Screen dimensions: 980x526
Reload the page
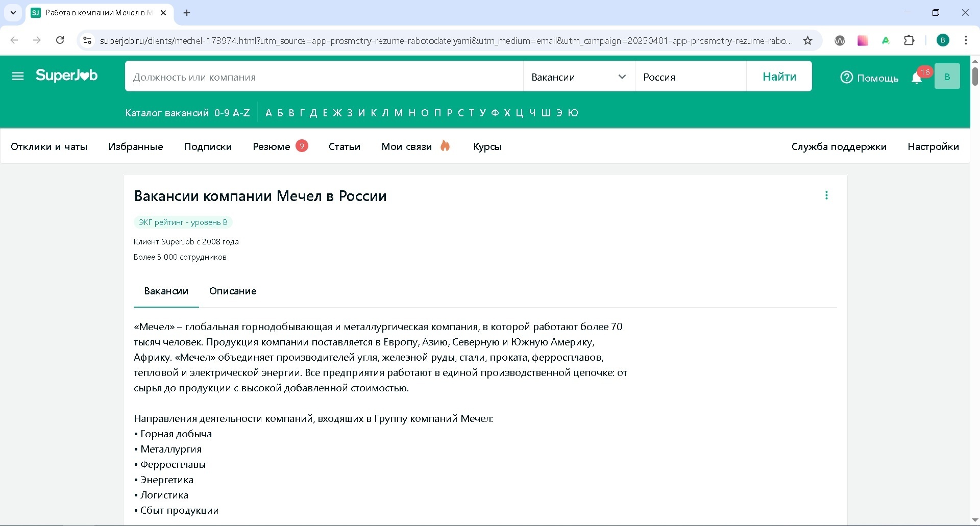(60, 40)
